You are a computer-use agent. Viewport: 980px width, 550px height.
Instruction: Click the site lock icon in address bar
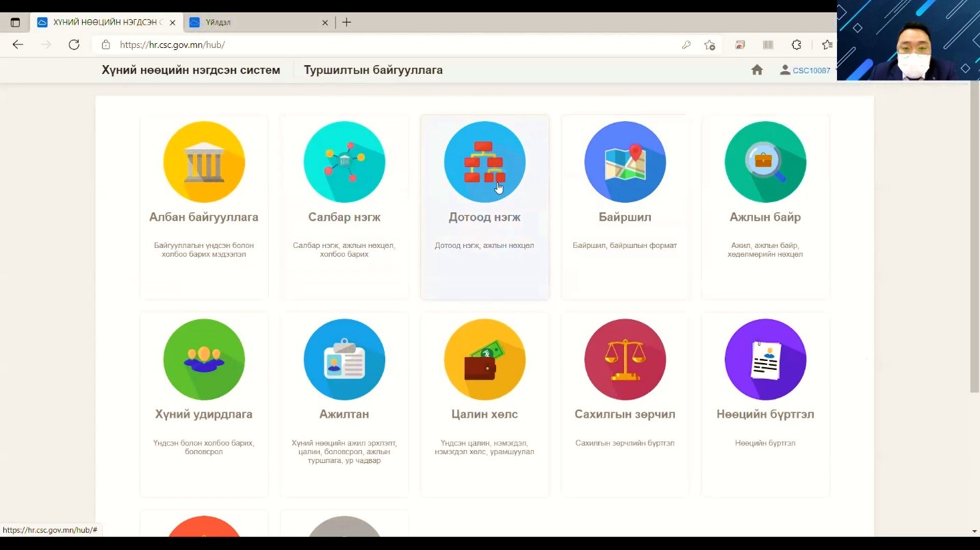point(105,45)
